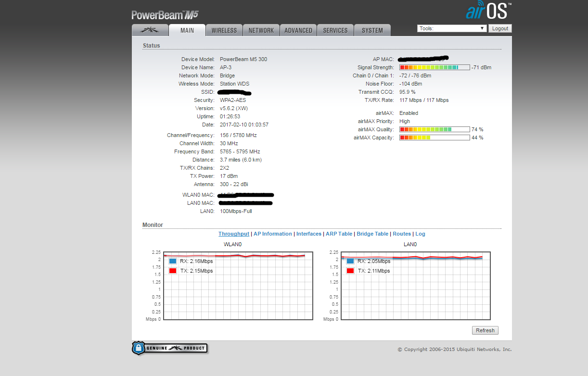Click the blue RX legend swatch in LAN0
The image size is (588, 376).
tap(350, 261)
